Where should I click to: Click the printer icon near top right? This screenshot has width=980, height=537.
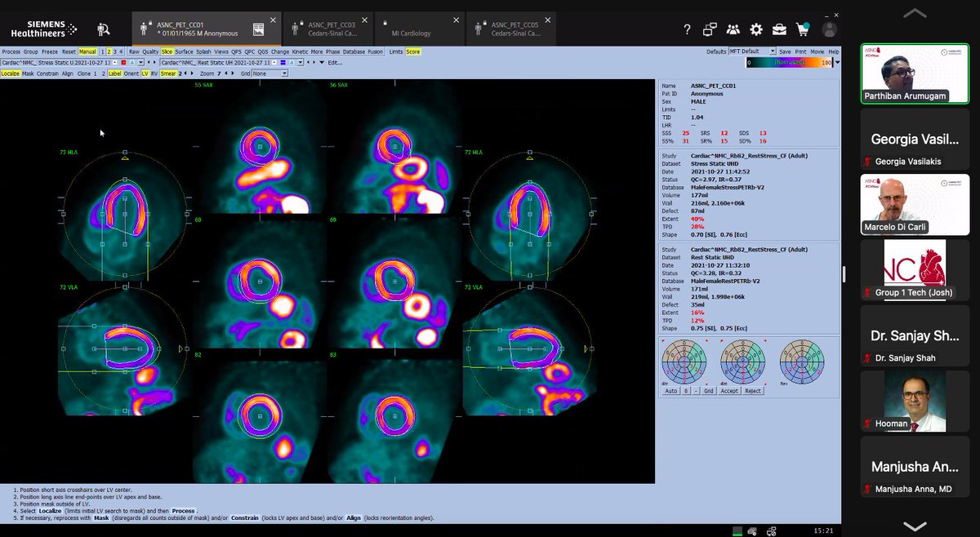click(x=800, y=51)
